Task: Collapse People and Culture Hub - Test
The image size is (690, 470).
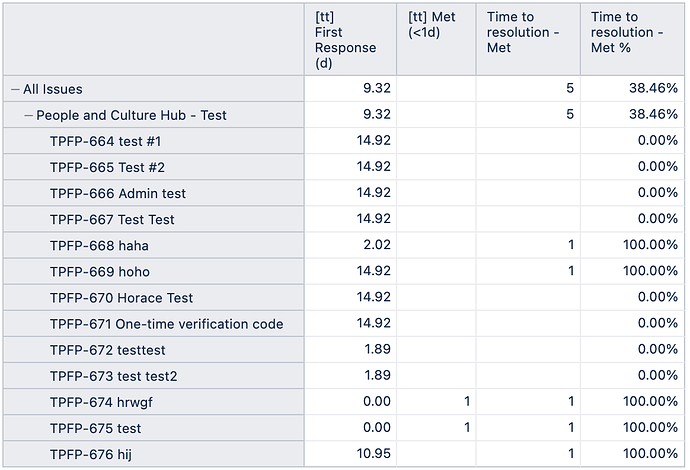Action: [29, 115]
